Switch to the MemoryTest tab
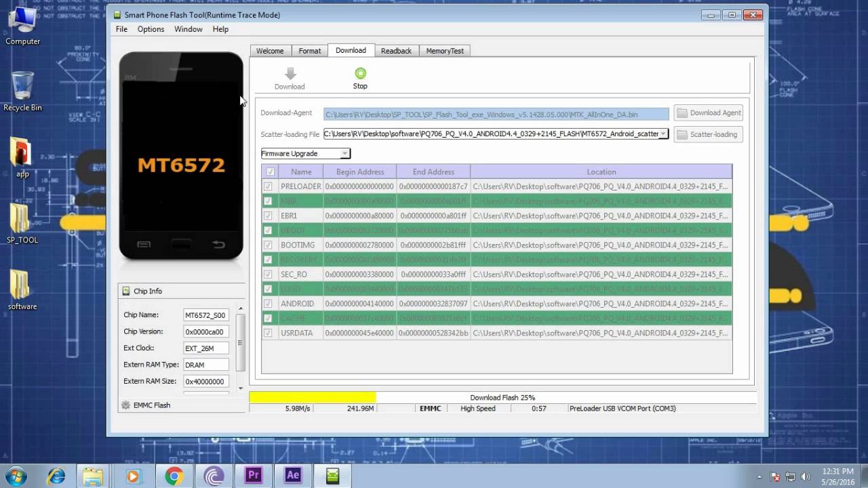 [445, 51]
